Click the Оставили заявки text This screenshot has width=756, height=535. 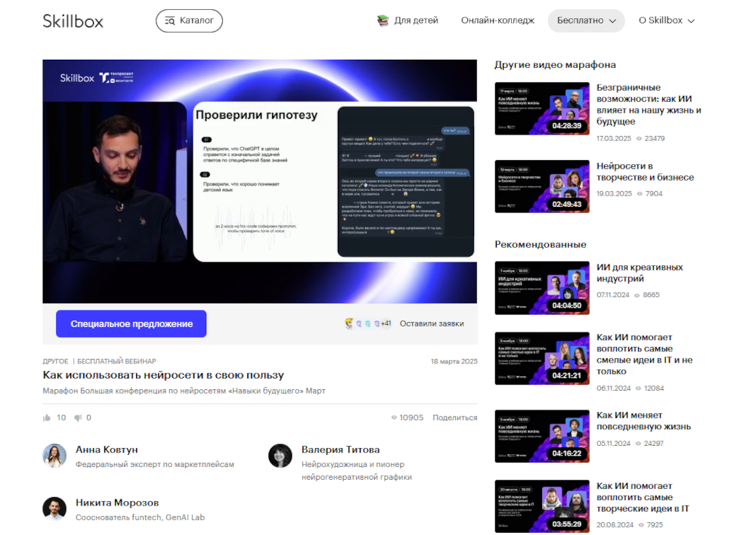432,323
